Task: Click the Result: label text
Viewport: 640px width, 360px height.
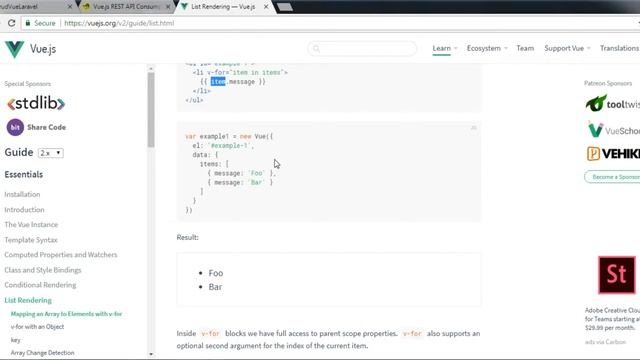Action: point(187,237)
